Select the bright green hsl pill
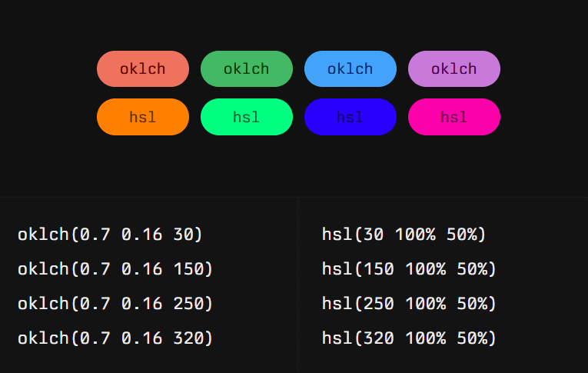588x373 pixels. (247, 117)
